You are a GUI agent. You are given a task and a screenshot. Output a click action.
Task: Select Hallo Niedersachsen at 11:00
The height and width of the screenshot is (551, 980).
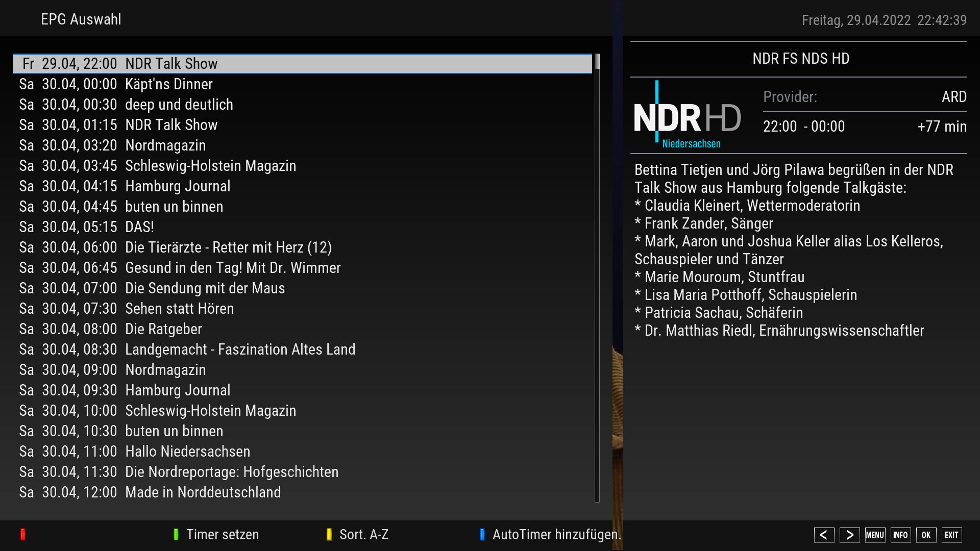tap(187, 452)
